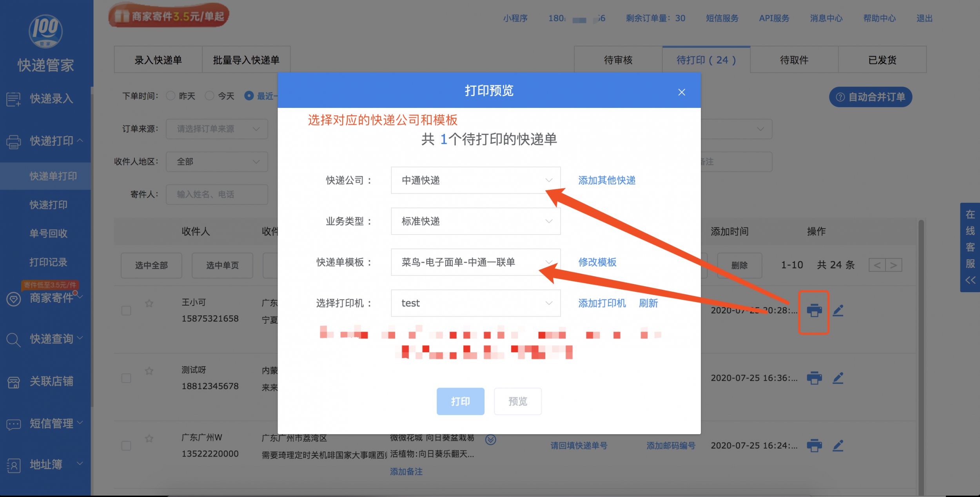Click the 选中全部 button
980x497 pixels.
pyautogui.click(x=151, y=265)
